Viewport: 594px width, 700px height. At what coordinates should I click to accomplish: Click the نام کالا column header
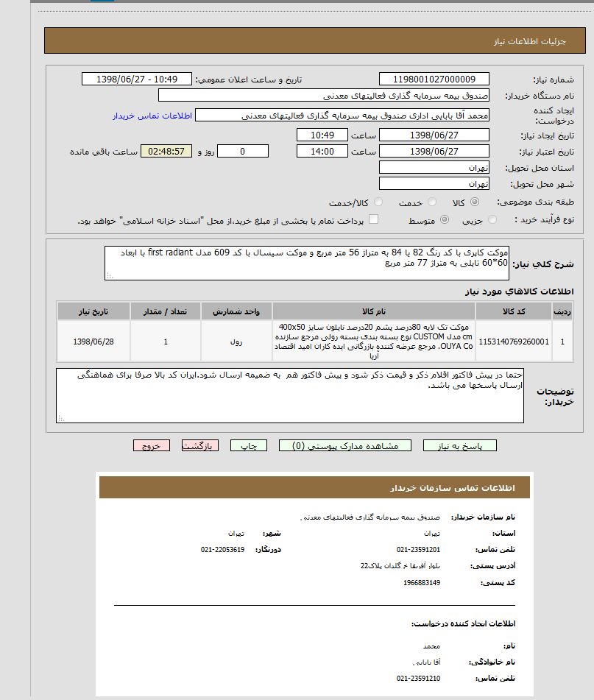pyautogui.click(x=374, y=311)
